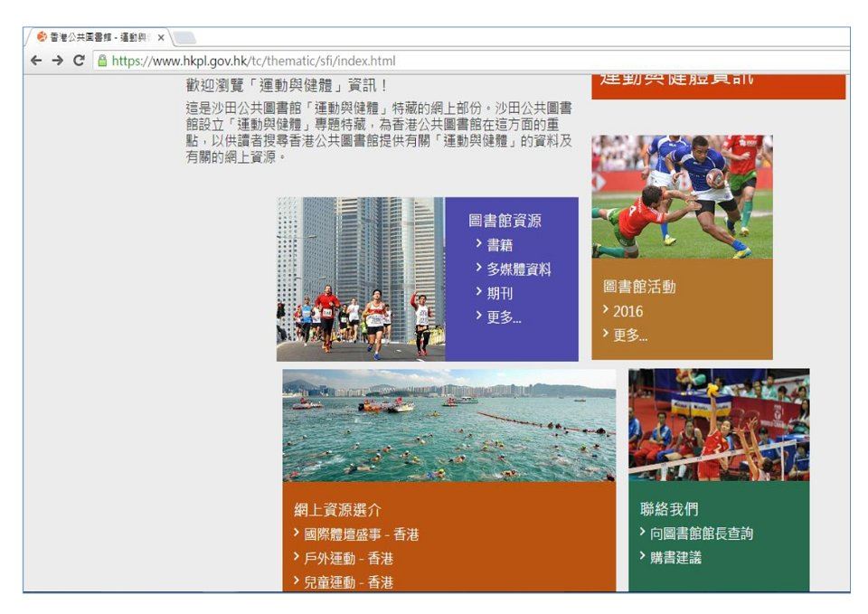This screenshot has height=614, width=868.
Task: Open the 書籍 link
Action: (x=499, y=245)
